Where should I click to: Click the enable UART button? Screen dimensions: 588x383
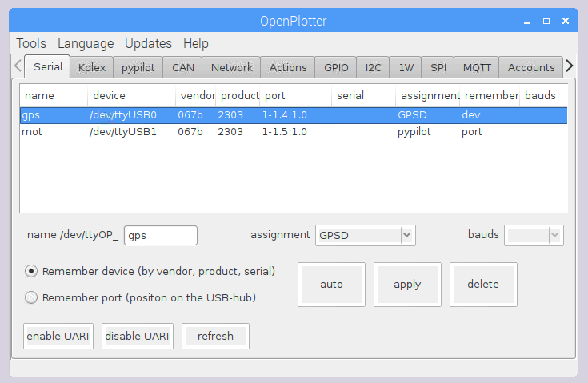pyautogui.click(x=58, y=336)
